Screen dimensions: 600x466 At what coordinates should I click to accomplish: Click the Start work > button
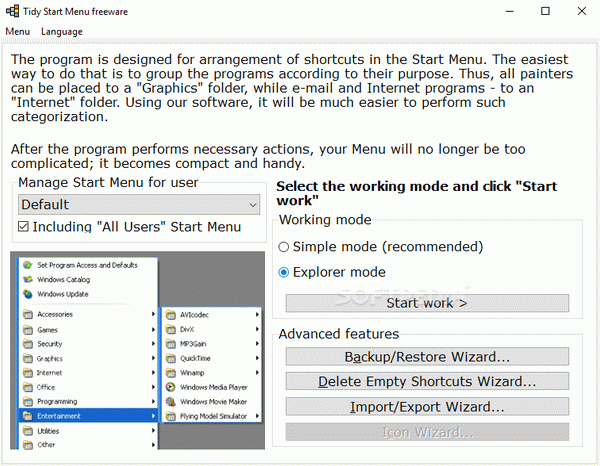click(x=427, y=303)
